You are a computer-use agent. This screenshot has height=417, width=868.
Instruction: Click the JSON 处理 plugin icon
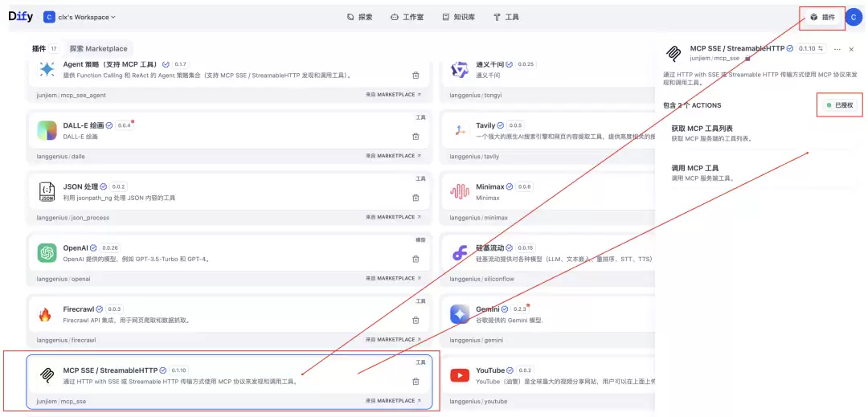[x=47, y=192]
